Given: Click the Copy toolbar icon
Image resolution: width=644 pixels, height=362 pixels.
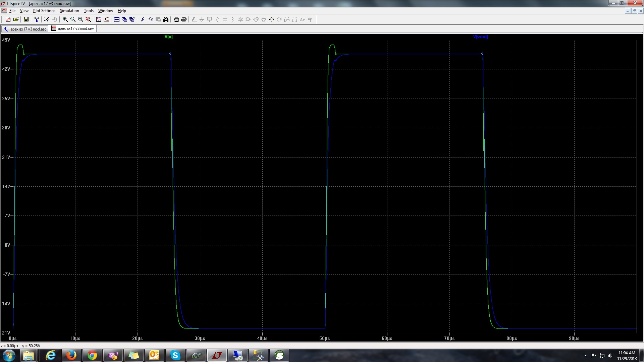Looking at the screenshot, I should point(150,19).
